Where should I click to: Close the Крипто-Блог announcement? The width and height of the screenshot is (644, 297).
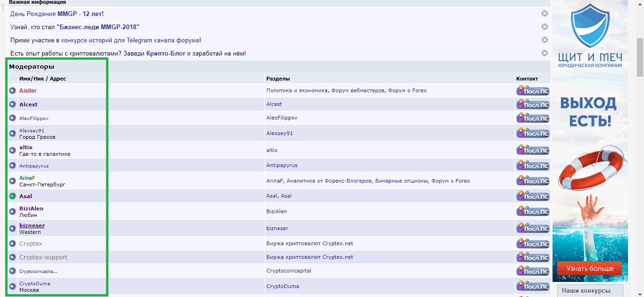click(545, 53)
